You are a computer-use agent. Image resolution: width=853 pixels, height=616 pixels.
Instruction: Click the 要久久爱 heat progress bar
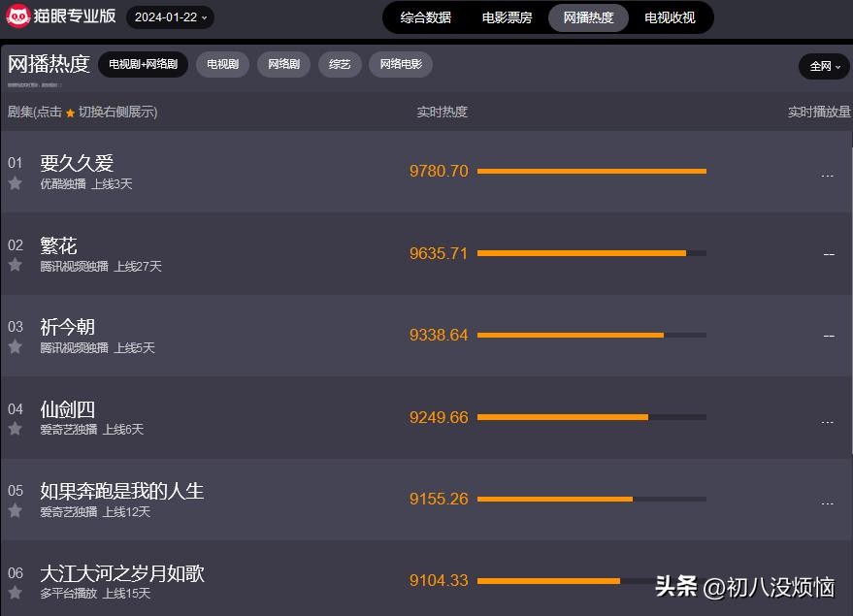pyautogui.click(x=591, y=171)
